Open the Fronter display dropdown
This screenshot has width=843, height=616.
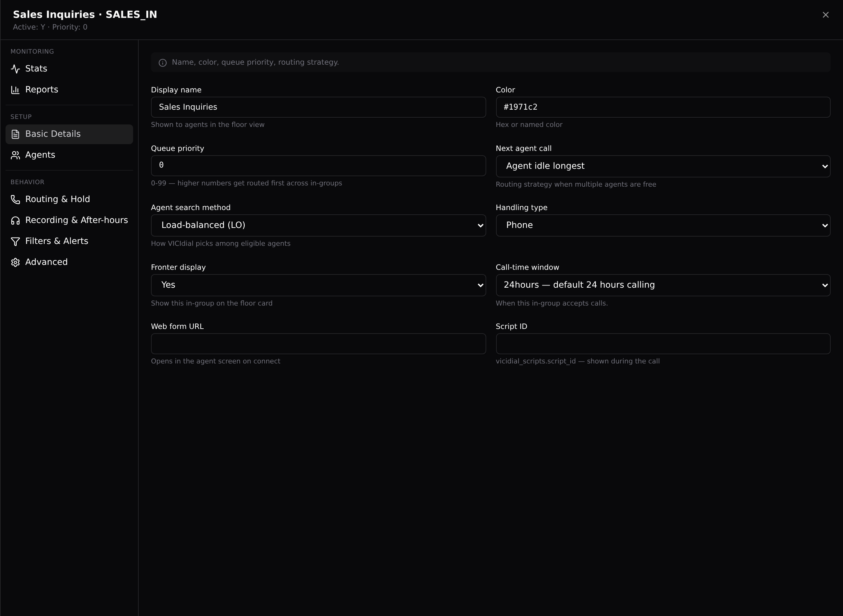point(318,285)
